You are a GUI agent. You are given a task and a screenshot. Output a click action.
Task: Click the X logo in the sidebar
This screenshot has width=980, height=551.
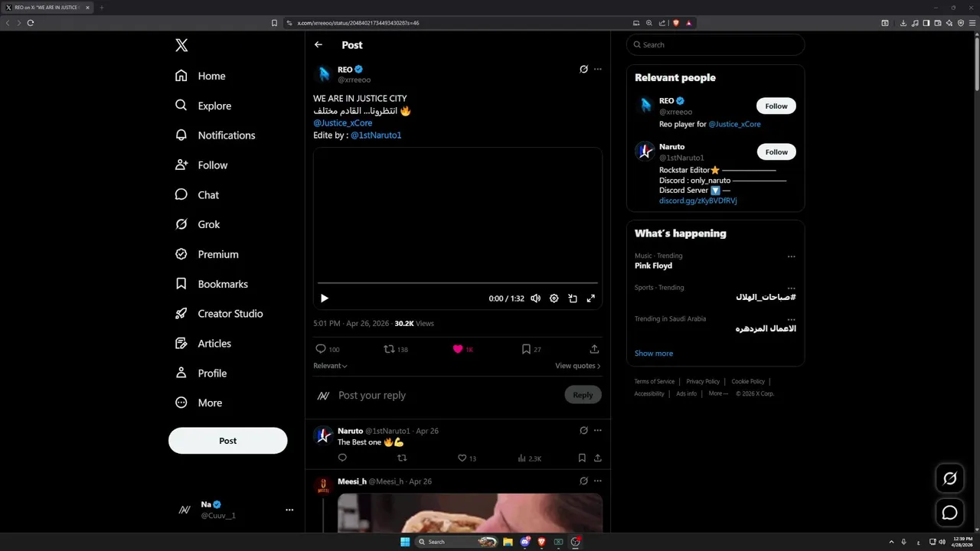click(181, 45)
